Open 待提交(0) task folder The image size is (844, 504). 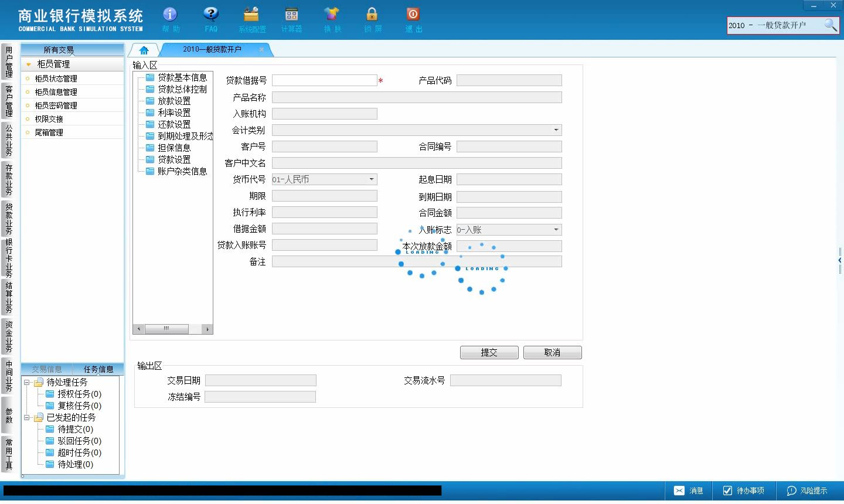69,429
